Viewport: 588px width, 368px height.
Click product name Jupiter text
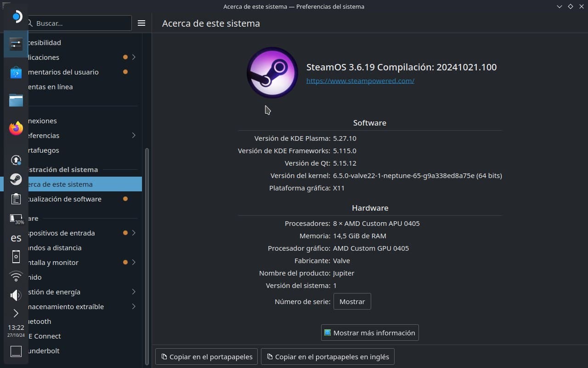pos(344,273)
